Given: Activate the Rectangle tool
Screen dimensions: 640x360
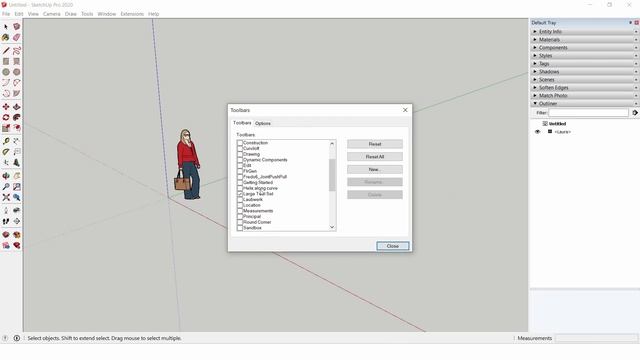Looking at the screenshot, I should [6, 61].
